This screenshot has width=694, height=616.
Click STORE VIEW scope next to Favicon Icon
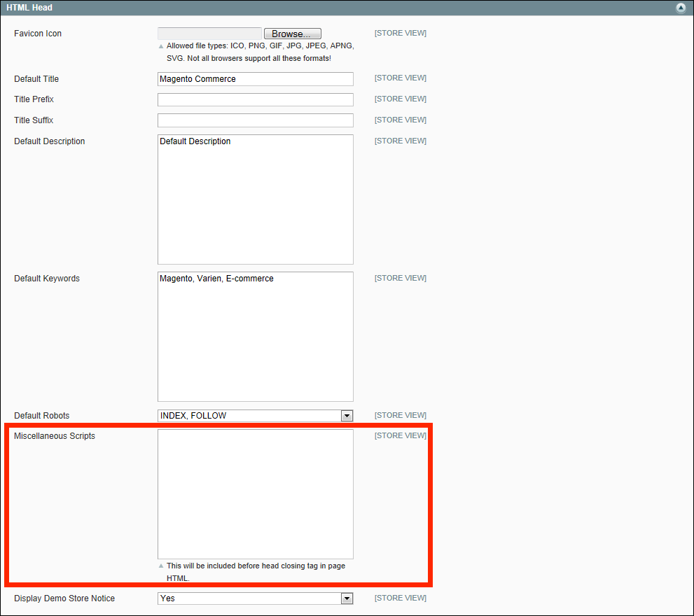click(401, 33)
